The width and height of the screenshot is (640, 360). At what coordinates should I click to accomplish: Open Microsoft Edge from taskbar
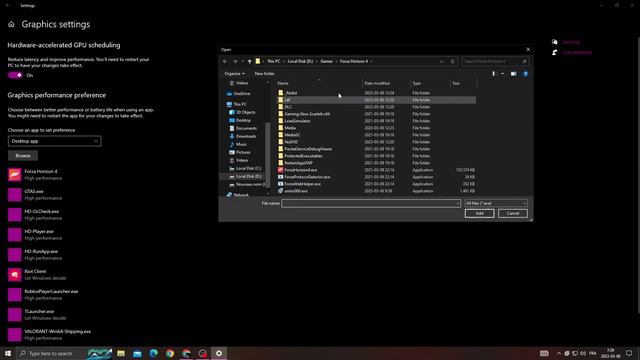[x=153, y=353]
